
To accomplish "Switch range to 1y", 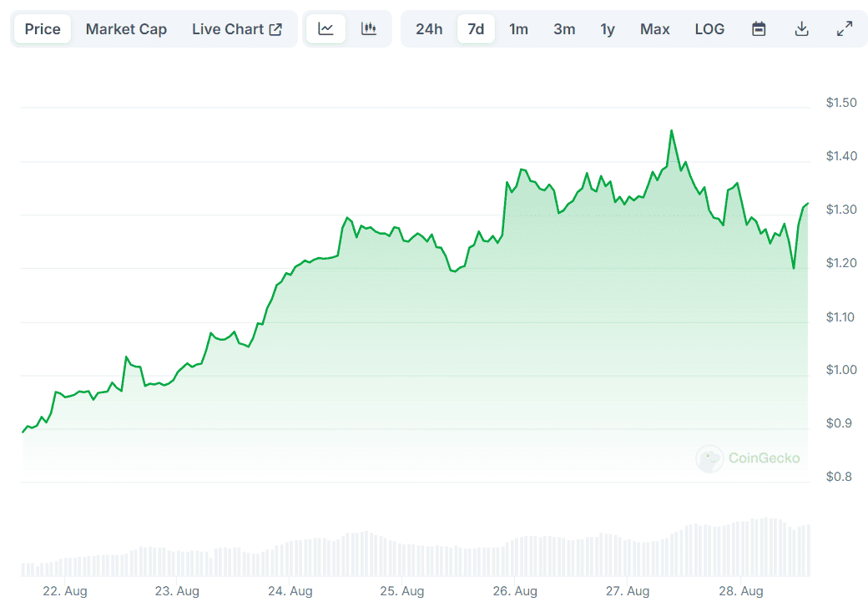I will [608, 29].
